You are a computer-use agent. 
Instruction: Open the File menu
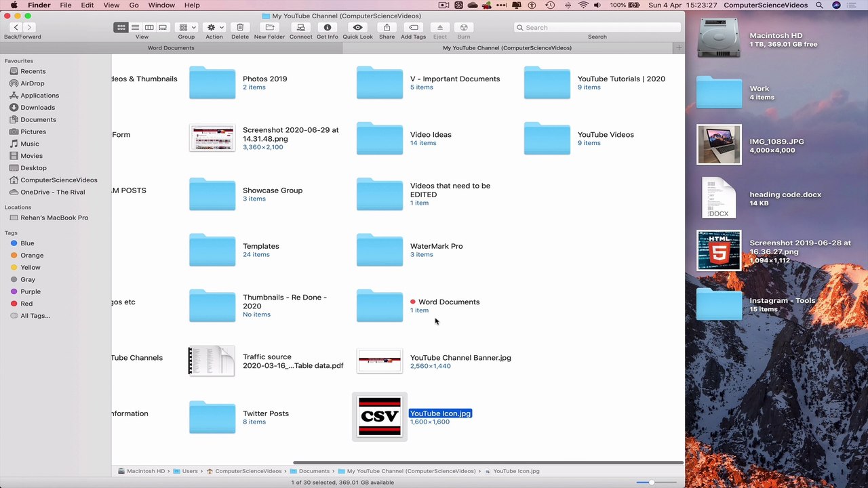click(66, 5)
